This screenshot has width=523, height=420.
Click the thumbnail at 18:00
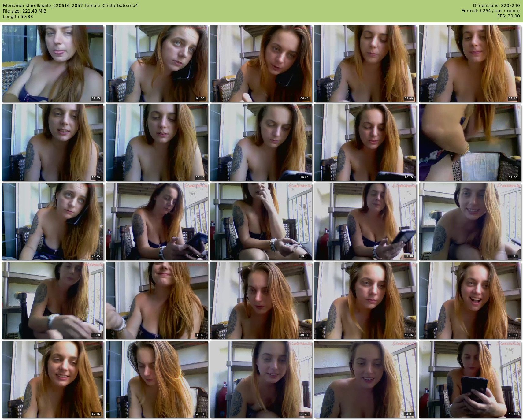click(x=261, y=143)
